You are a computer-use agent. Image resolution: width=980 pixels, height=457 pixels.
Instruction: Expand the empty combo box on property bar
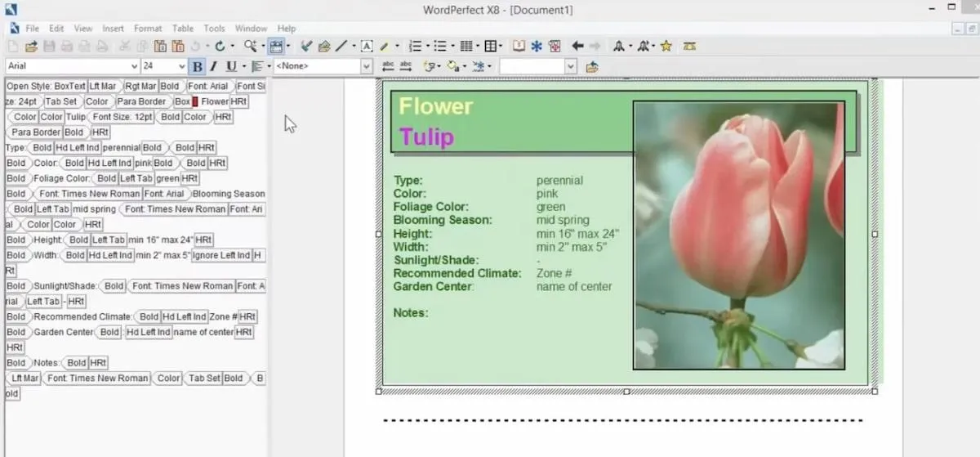coord(571,66)
